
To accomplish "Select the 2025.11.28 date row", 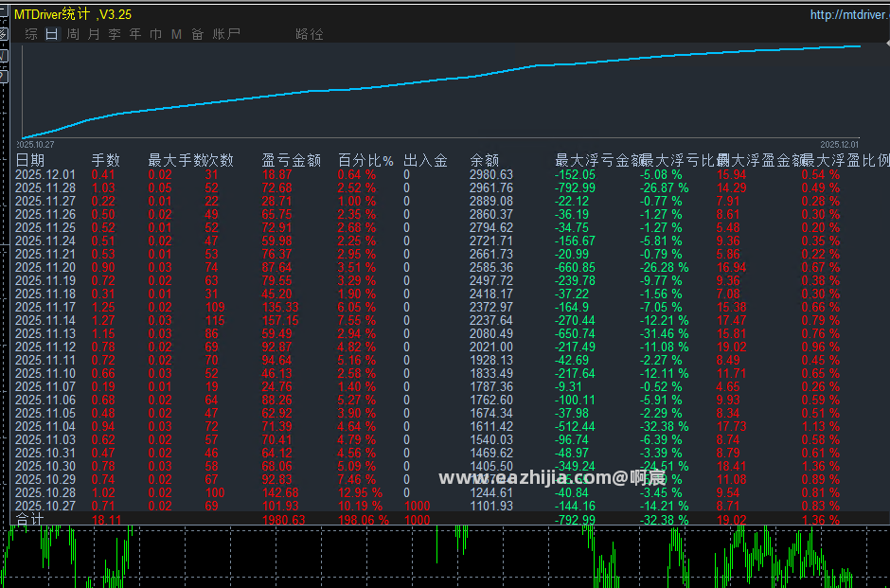I will pos(44,187).
